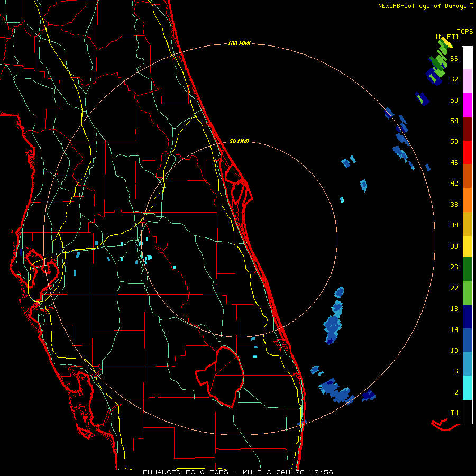Click the light pink legend swatch
The height and width of the screenshot is (476, 476).
[x=467, y=81]
